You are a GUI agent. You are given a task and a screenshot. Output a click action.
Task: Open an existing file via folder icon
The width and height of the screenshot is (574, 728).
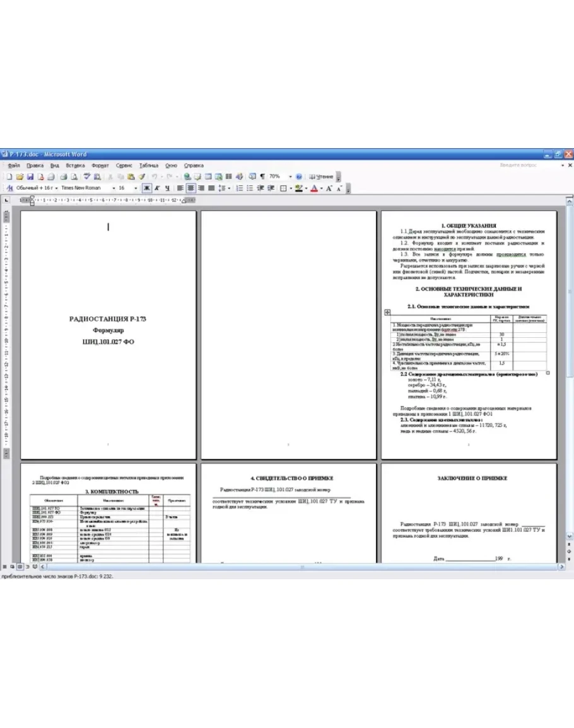pos(20,177)
